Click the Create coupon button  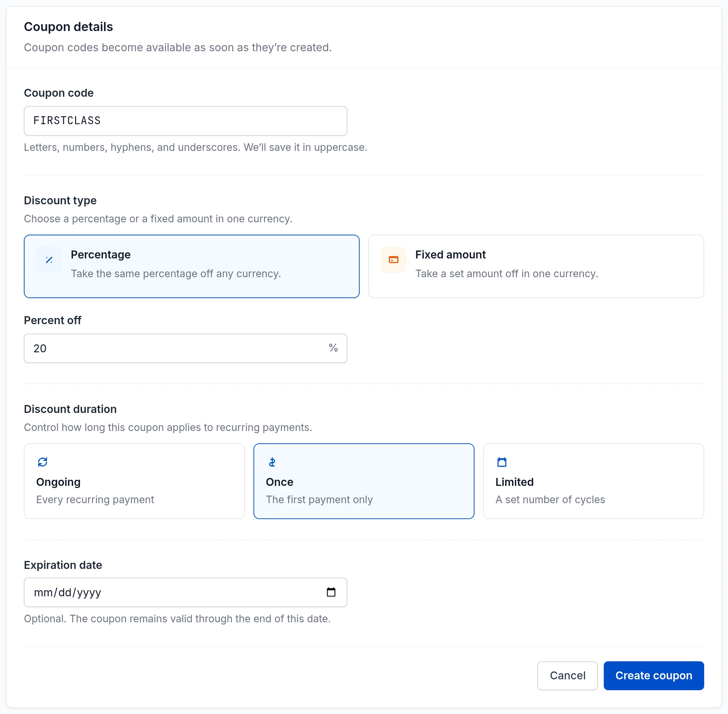tap(654, 676)
